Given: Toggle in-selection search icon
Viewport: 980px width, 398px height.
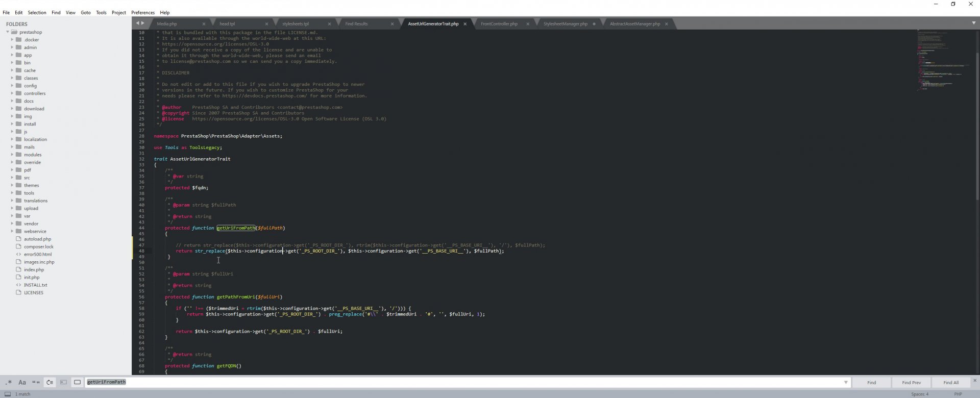Looking at the screenshot, I should click(x=63, y=382).
